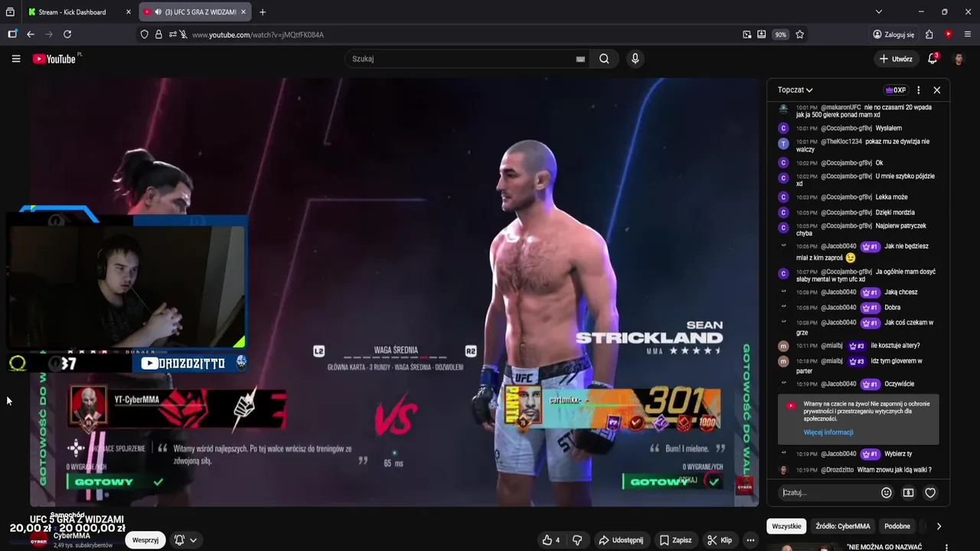
Task: Click the chat message 'Wybierz ty'
Action: pos(898,454)
